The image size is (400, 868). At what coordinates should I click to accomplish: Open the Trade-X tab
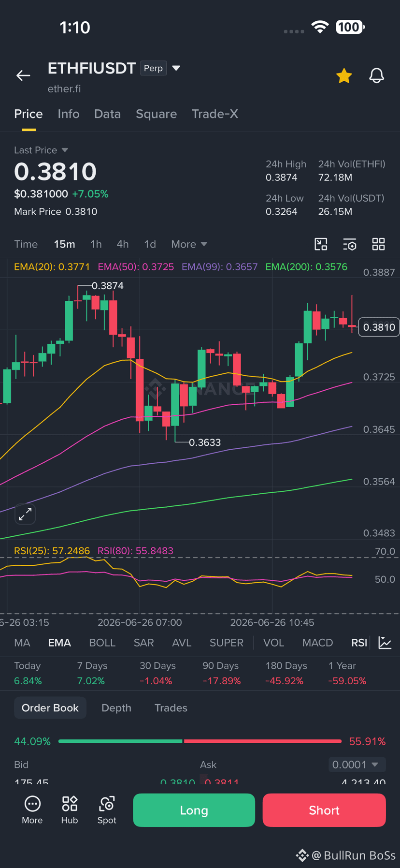coord(215,114)
